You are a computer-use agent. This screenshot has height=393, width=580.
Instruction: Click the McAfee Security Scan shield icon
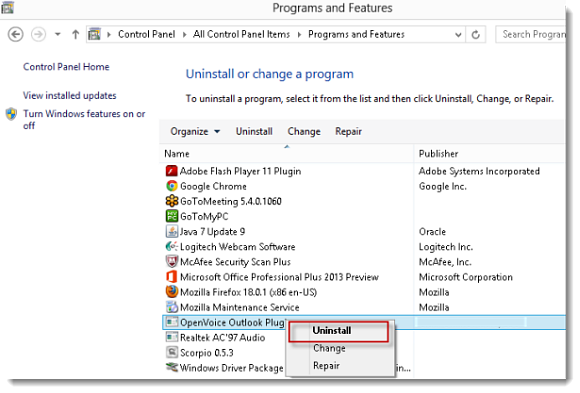click(x=172, y=262)
